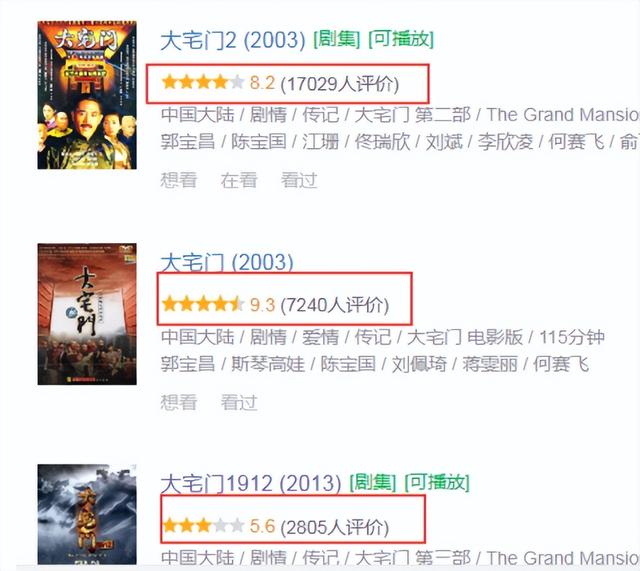Click 想看 under 大宅门2
This screenshot has height=571, width=640.
click(x=179, y=180)
